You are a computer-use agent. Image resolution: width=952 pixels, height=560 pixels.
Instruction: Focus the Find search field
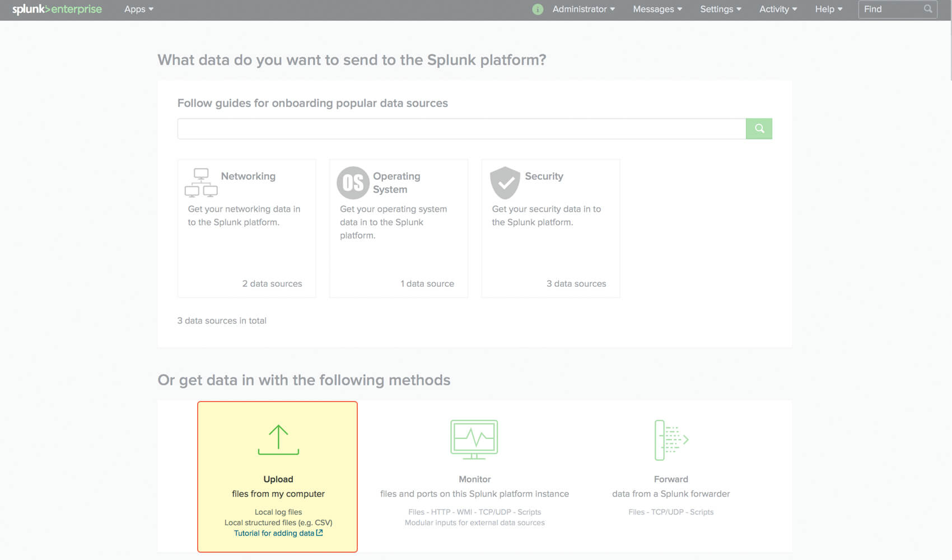click(x=898, y=9)
